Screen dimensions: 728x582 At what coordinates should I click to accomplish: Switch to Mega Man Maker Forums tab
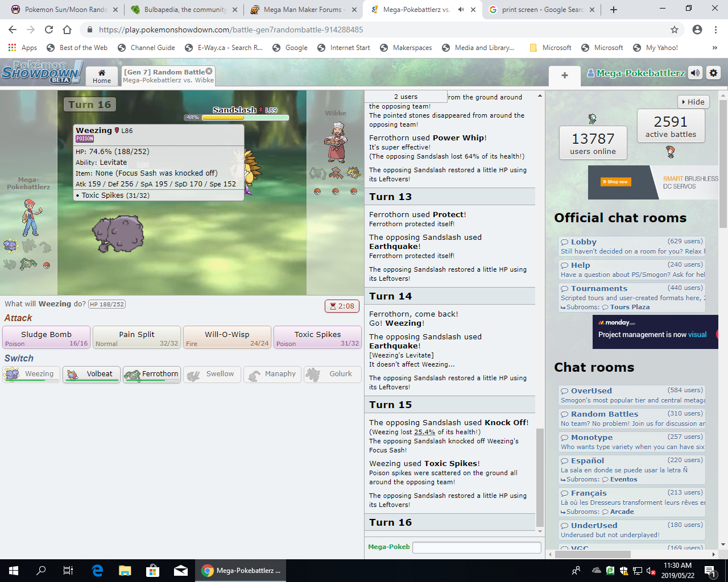(301, 10)
